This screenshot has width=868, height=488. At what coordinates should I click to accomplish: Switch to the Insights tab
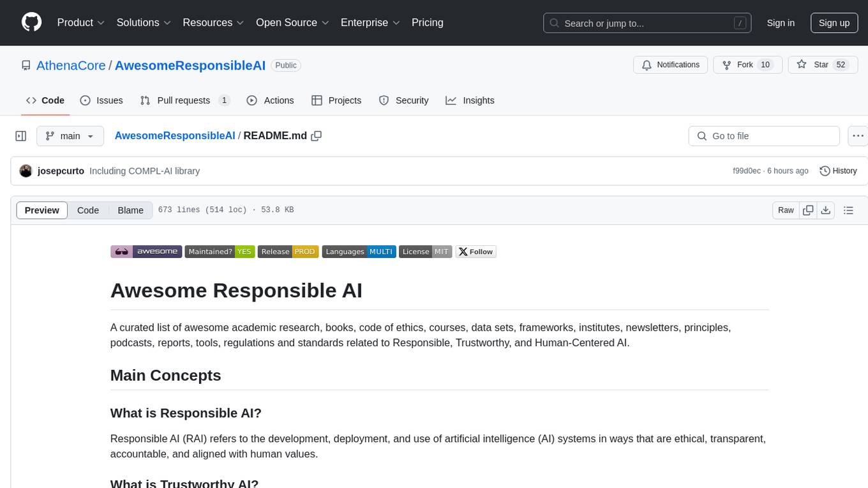pyautogui.click(x=470, y=100)
